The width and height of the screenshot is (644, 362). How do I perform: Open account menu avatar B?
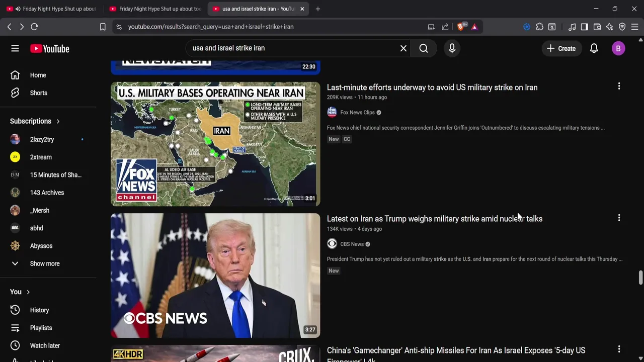[x=618, y=48]
